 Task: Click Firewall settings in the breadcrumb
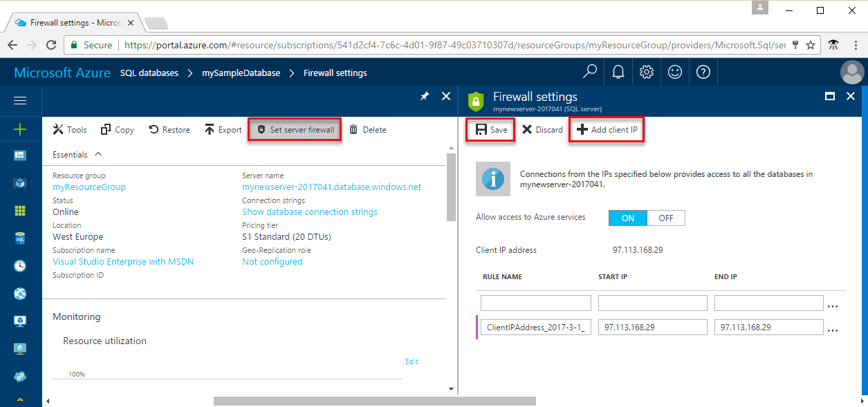pos(335,73)
